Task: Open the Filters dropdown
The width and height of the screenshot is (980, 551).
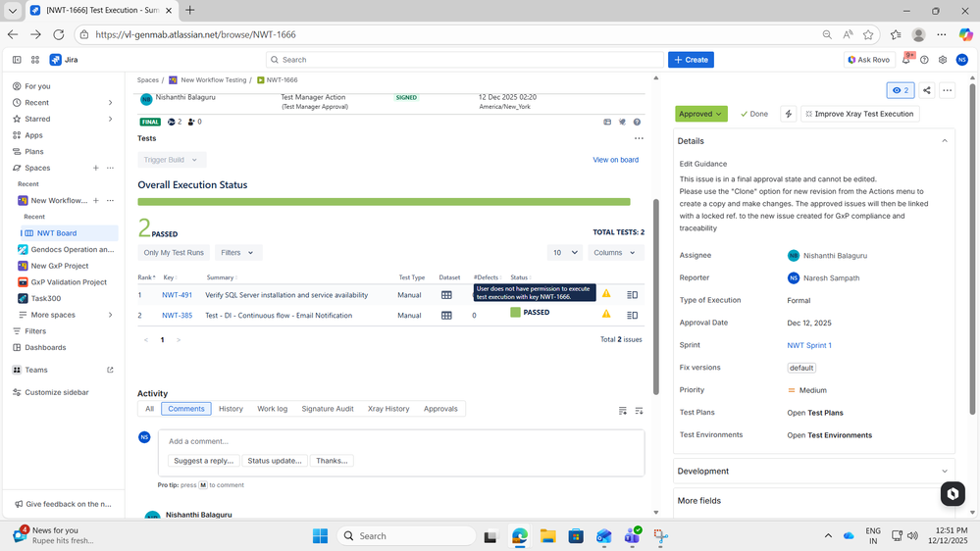Action: tap(236, 252)
